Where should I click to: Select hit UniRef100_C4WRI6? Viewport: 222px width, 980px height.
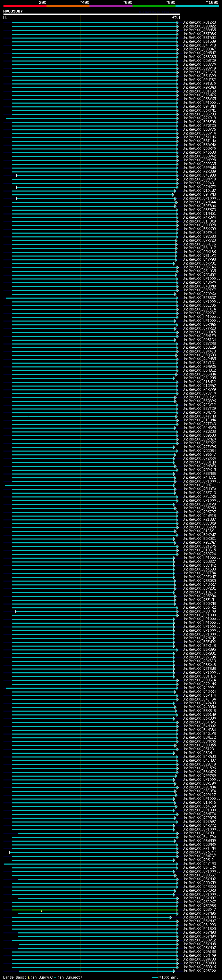tap(199, 516)
